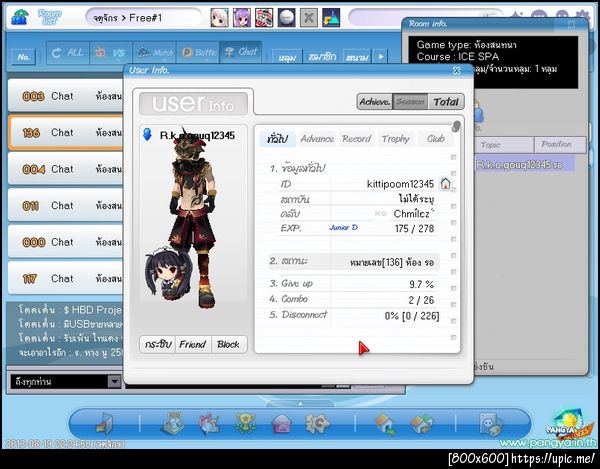Screen dimensions: 600x469
Task: Click the EXP value 175 / 278
Action: tap(414, 228)
